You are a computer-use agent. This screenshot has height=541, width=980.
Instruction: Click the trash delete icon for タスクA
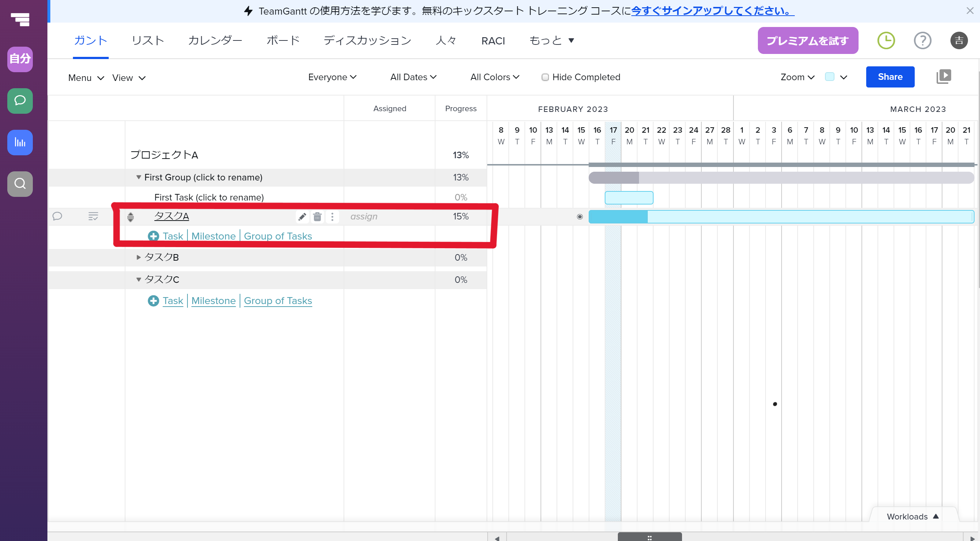point(317,217)
